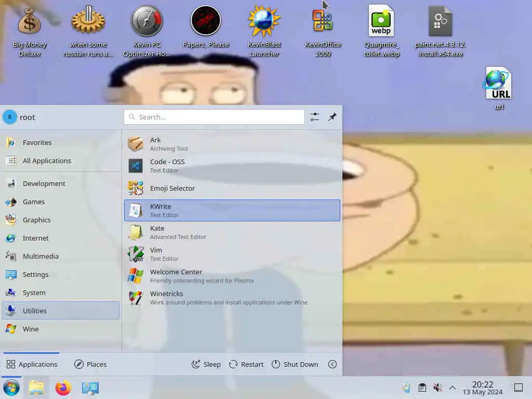Launch KWrite text editor
Screen dimensions: 532x399
232,210
